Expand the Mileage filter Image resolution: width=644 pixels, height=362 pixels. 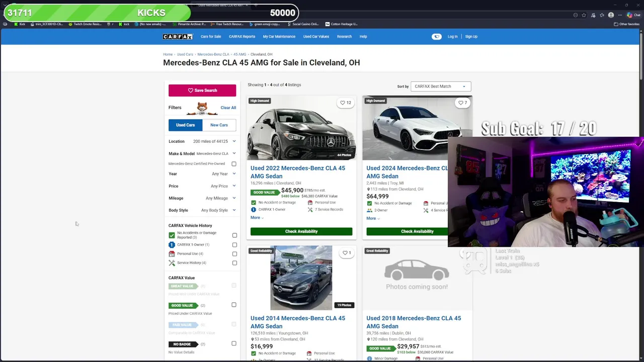point(202,198)
